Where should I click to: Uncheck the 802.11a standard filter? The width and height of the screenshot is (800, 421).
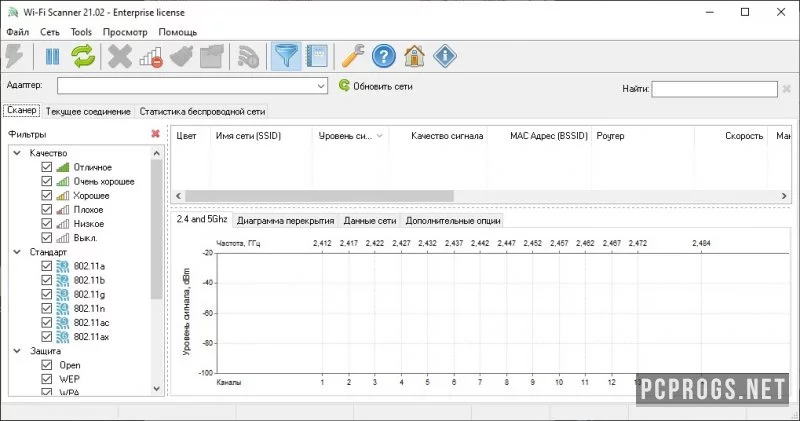tap(46, 266)
